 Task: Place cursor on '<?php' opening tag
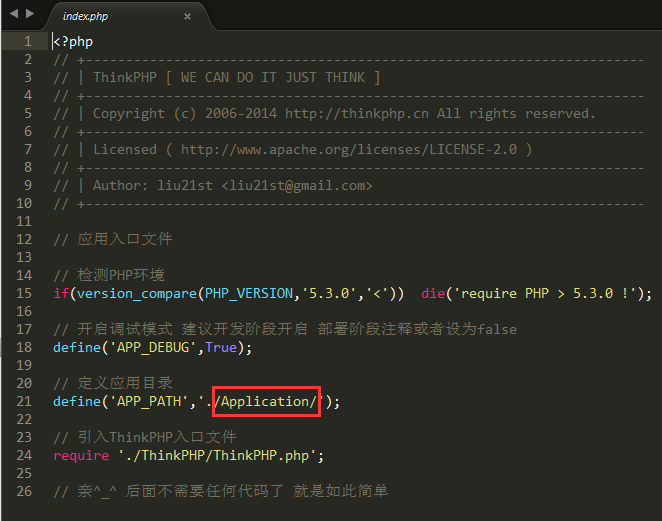73,41
